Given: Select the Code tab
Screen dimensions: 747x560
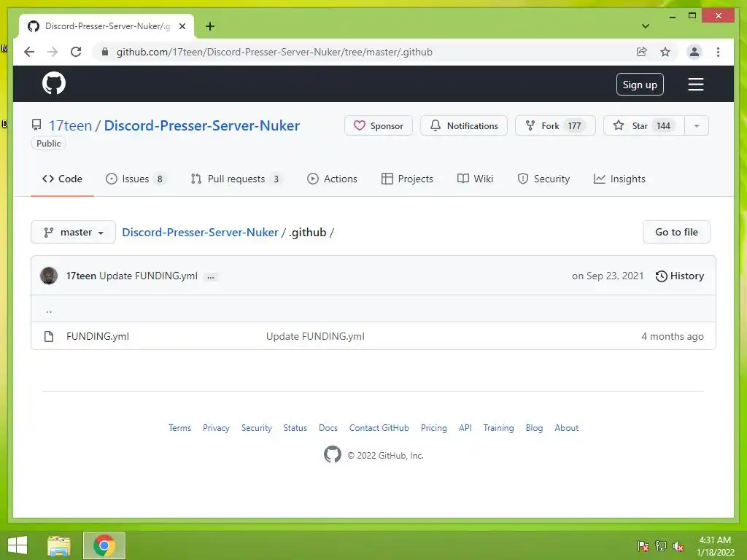Looking at the screenshot, I should point(63,179).
